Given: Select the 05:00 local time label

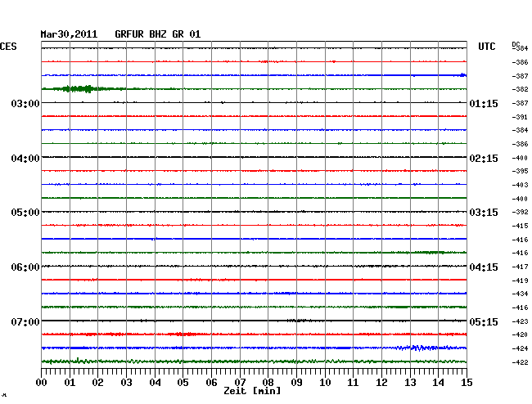Looking at the screenshot, I should coord(25,213).
